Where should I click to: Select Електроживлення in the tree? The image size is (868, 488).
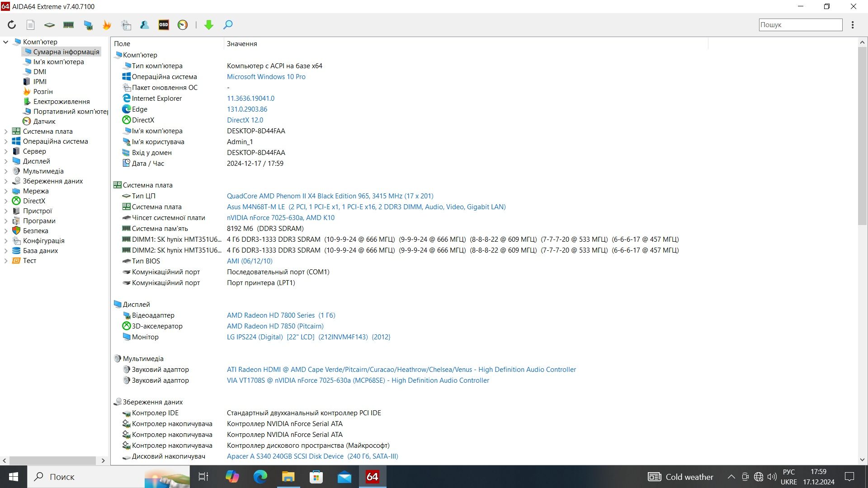tap(61, 102)
